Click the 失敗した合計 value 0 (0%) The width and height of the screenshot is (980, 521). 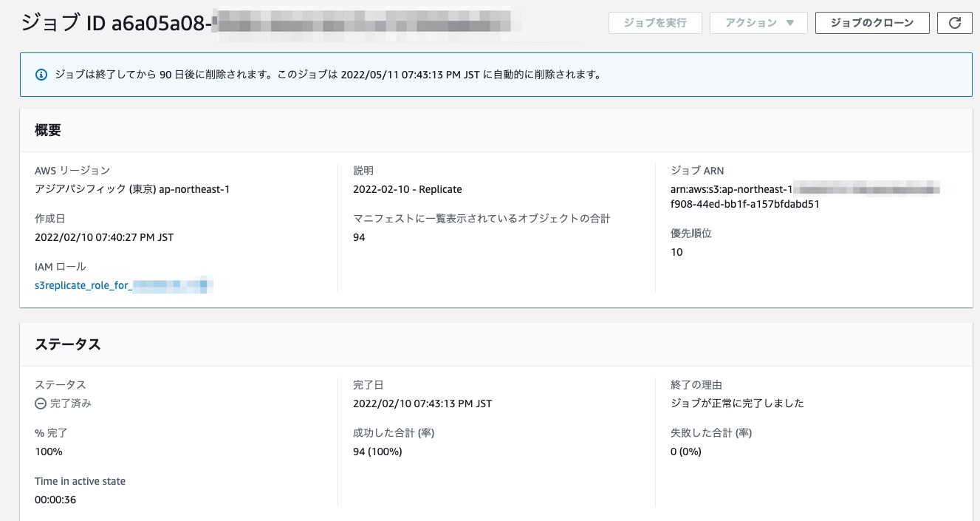[685, 452]
